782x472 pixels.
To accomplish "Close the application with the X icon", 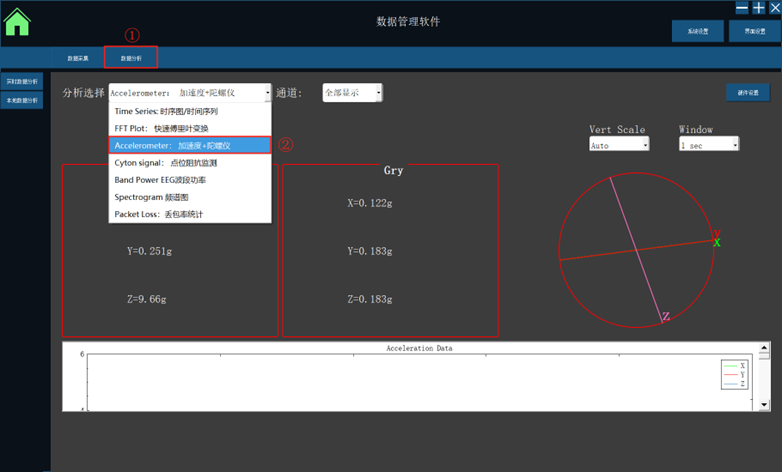I will pyautogui.click(x=773, y=7).
